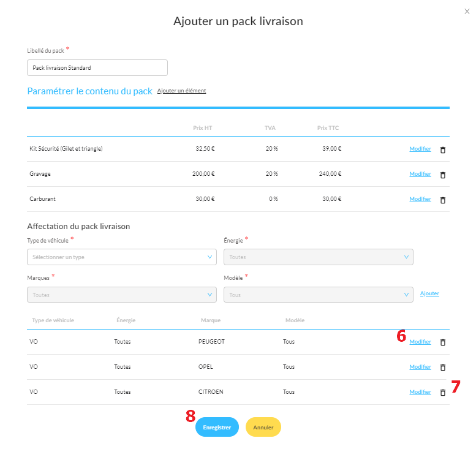476x449 pixels.
Task: Delete the CITROEN assignment trash icon
Action: (x=442, y=393)
